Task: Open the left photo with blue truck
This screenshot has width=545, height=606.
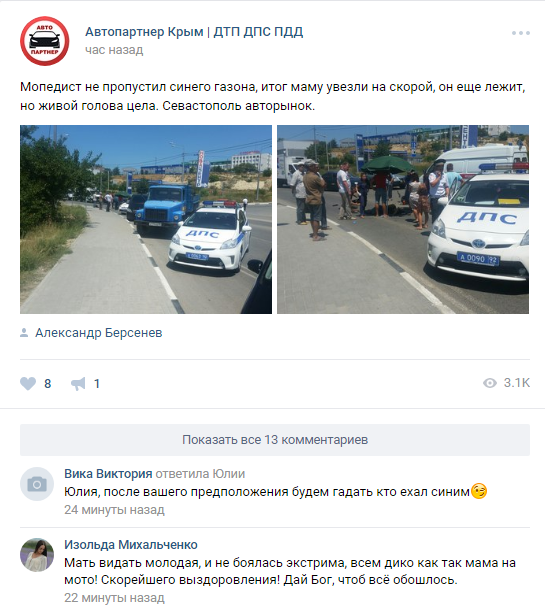Action: [x=146, y=219]
